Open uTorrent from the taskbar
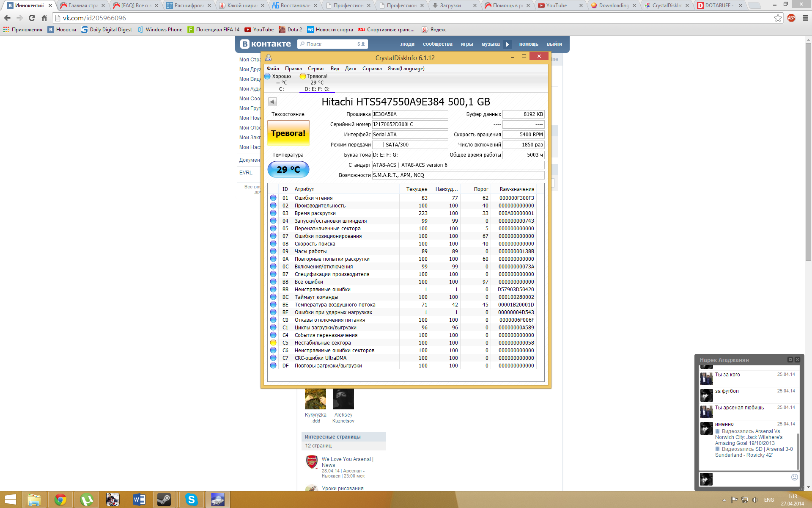The image size is (812, 508). pos(86,500)
